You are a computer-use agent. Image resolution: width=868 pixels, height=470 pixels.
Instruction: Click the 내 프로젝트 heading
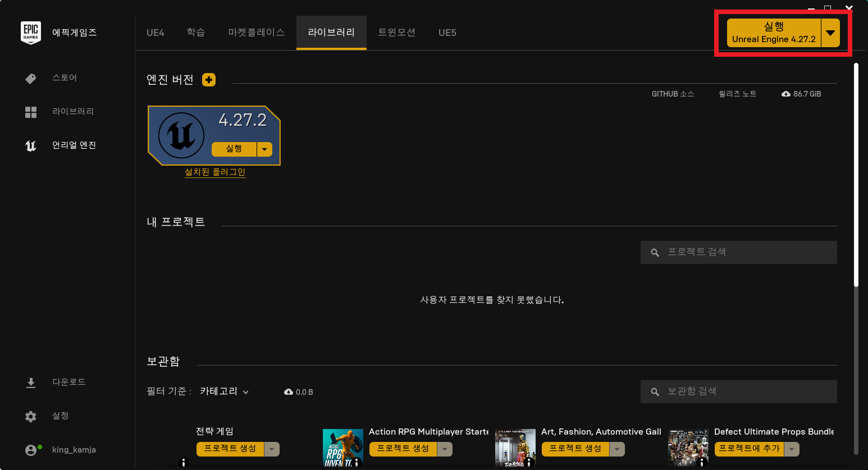click(x=176, y=222)
